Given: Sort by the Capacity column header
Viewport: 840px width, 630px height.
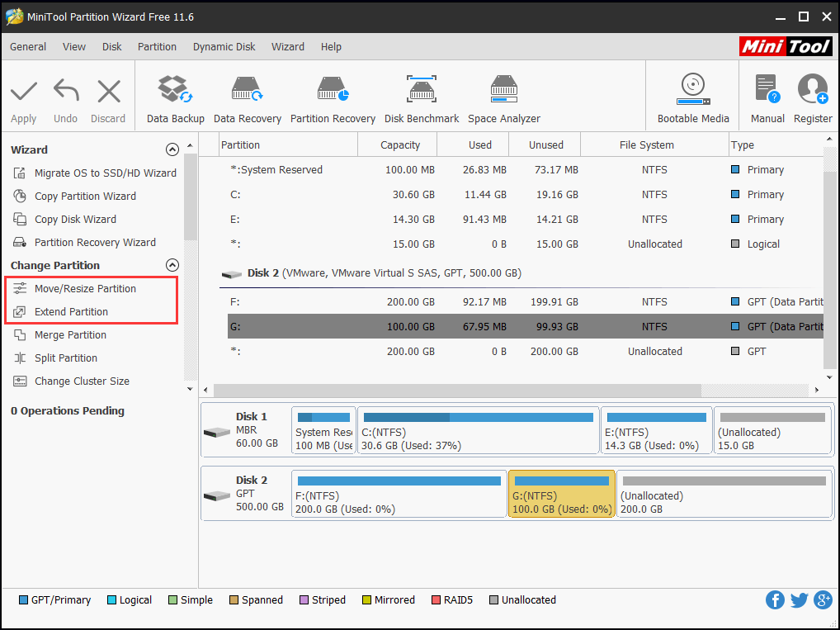Looking at the screenshot, I should [x=400, y=144].
